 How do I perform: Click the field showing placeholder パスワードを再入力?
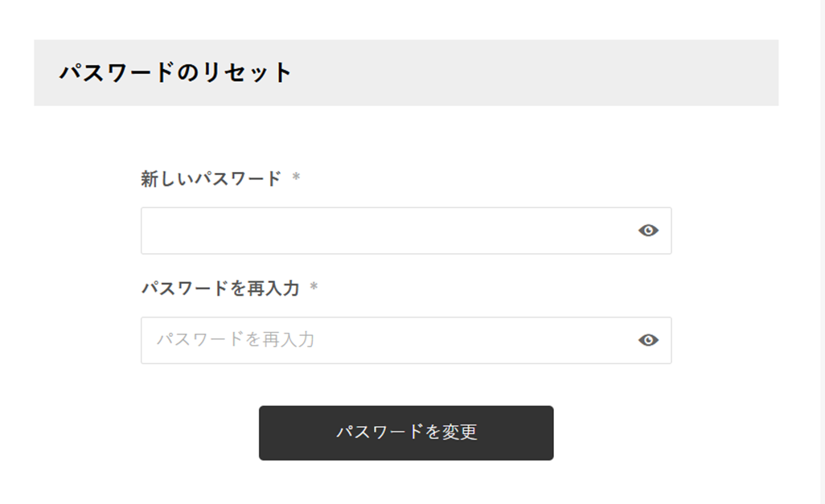coord(386,340)
